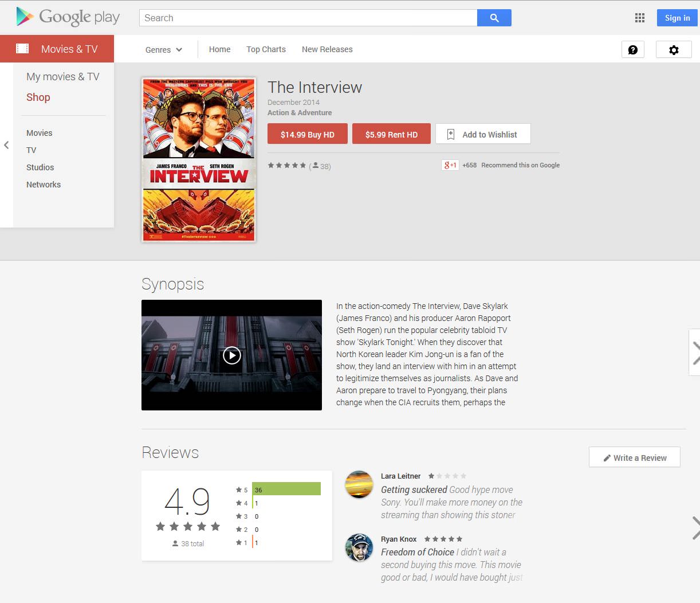This screenshot has width=700, height=603.
Task: Click next arrow beside the reviews
Action: 695,528
